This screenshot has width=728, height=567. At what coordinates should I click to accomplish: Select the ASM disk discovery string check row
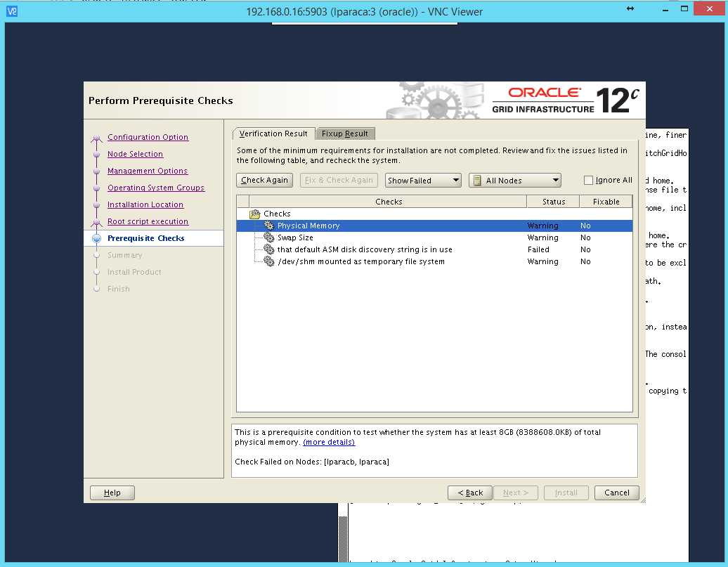[434, 249]
